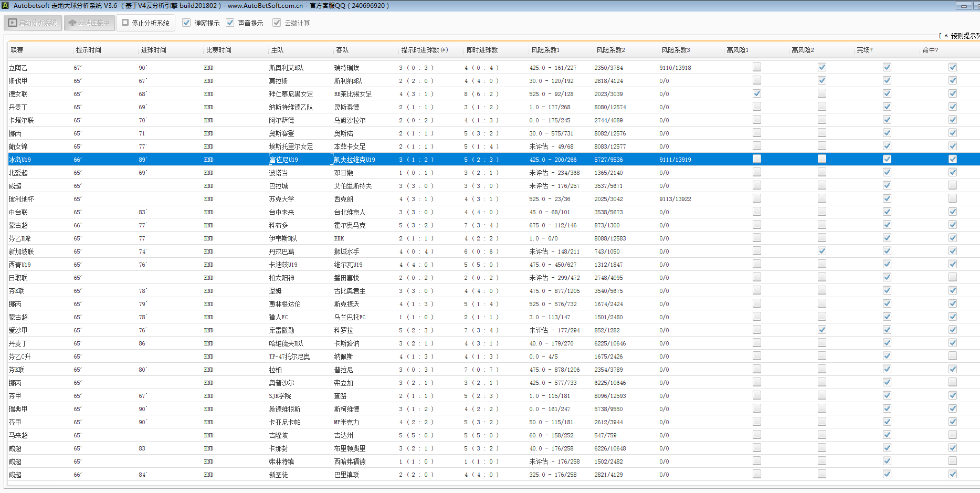Minimize the Autobetsoft window

[963, 6]
